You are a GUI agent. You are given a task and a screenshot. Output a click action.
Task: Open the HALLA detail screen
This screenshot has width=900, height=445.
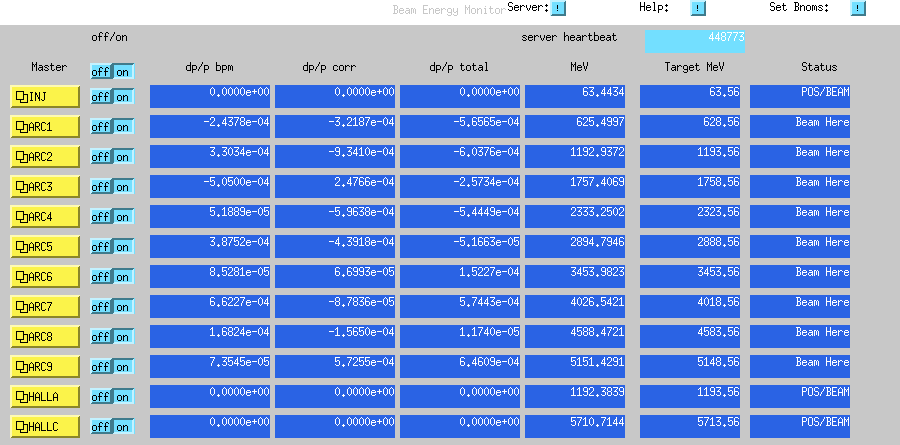45,396
